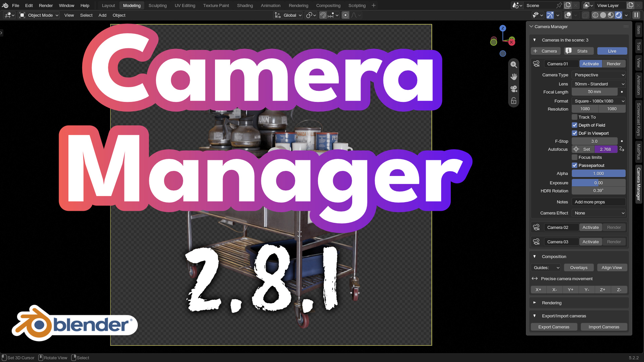Click Activate for Camera 02

(x=590, y=227)
